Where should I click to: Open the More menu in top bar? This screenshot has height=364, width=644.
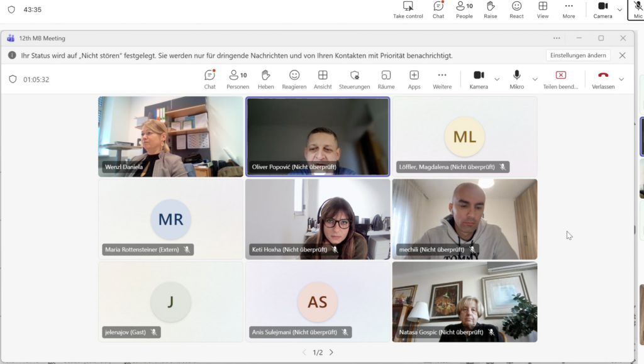(569, 10)
